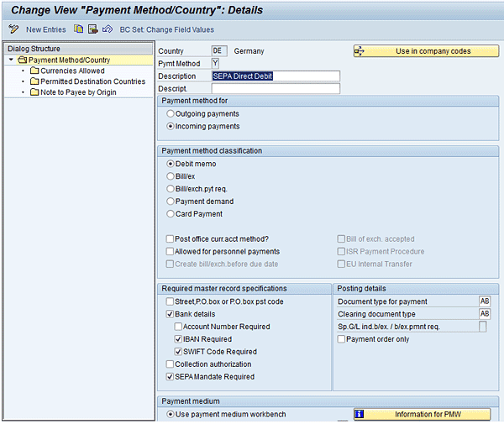The image size is (504, 424).
Task: Click the Document type for payment field
Action: [x=485, y=301]
